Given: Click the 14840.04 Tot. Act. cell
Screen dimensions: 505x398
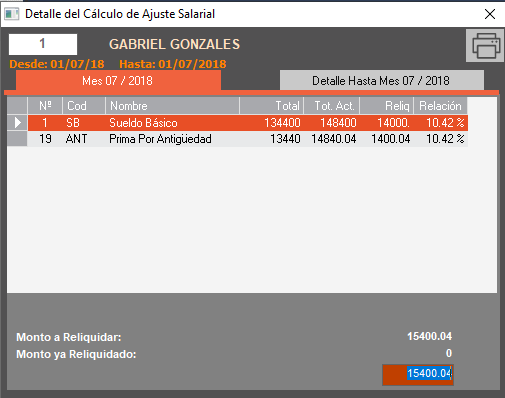Looking at the screenshot, I should tap(332, 139).
